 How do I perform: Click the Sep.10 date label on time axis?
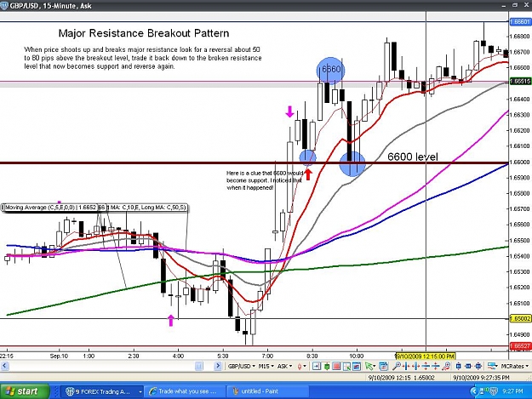pyautogui.click(x=59, y=356)
